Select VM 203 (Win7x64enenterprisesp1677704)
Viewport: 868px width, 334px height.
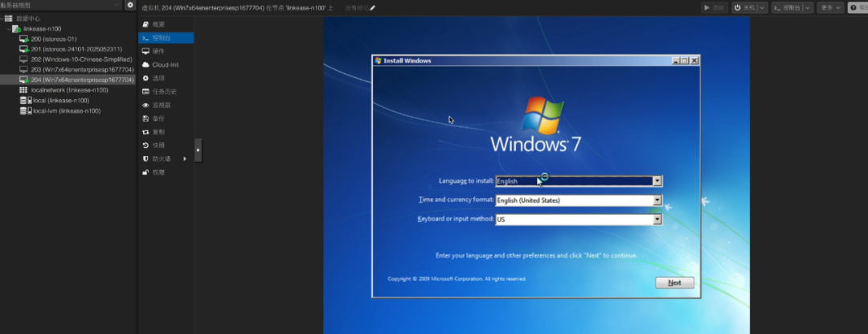coord(68,69)
